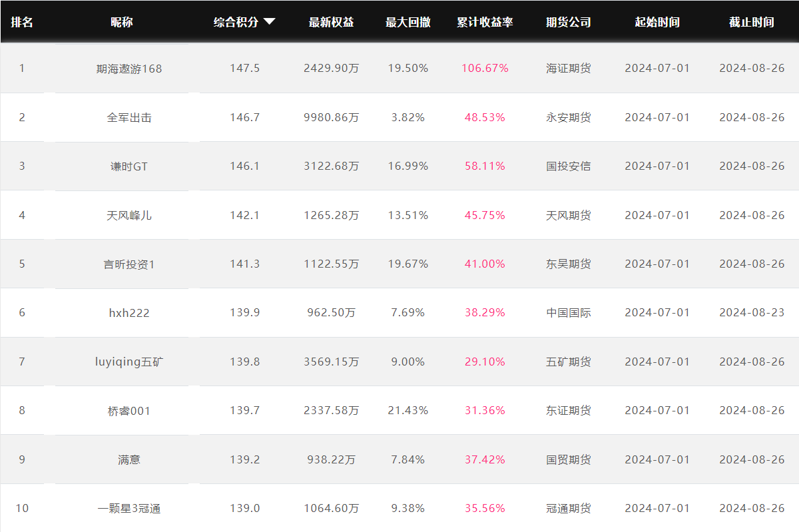Click equity value 9980.86万

pos(332,117)
